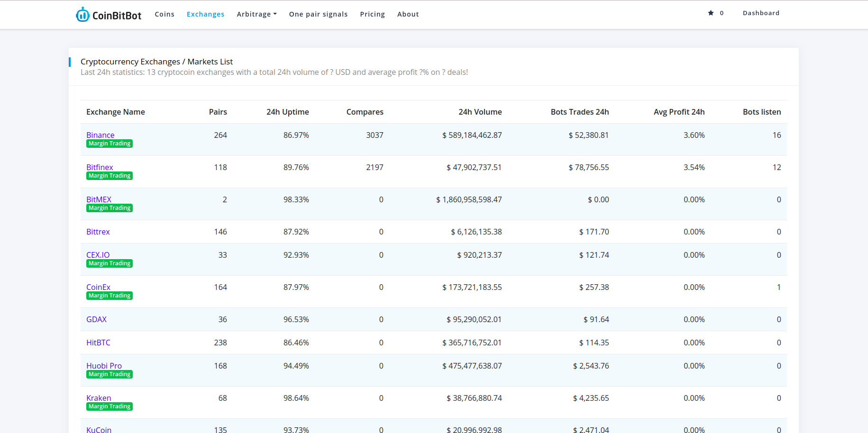Viewport: 868px width, 433px height.
Task: Open the BitMEX exchange link
Action: click(x=99, y=199)
